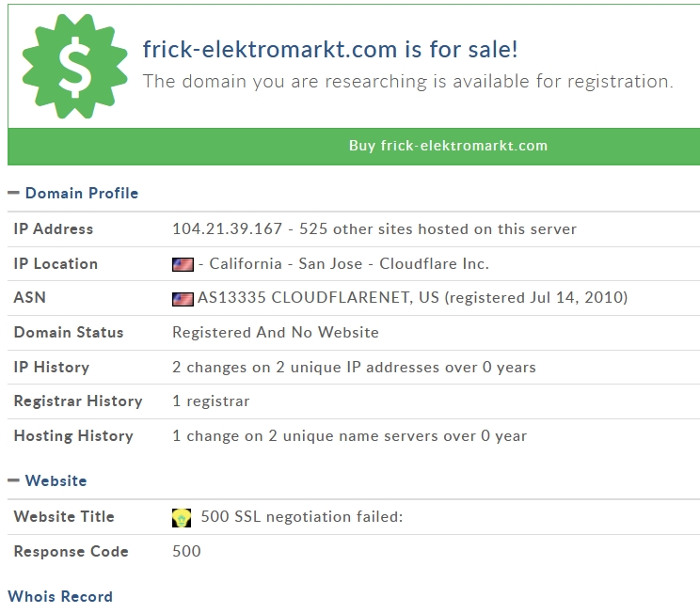Click the AS13335 CLOUDFLARENET ASN entry
Screen dimensions: 700x613
(412, 298)
